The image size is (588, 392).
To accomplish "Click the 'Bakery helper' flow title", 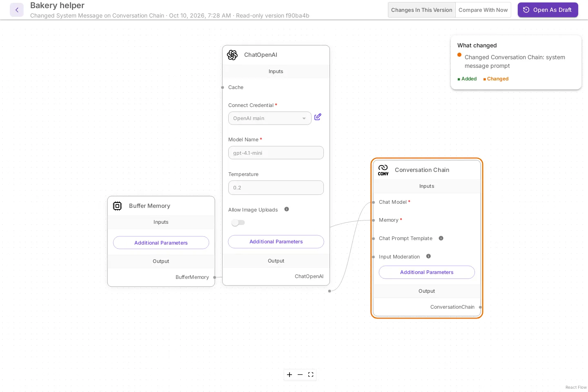I will [57, 5].
